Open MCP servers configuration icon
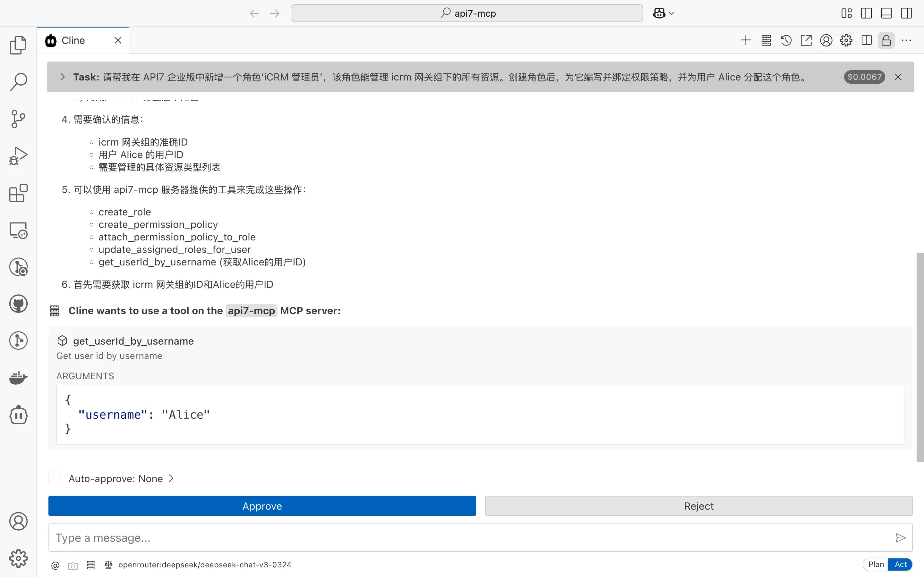Screen dimensions: 924x577 coord(766,40)
